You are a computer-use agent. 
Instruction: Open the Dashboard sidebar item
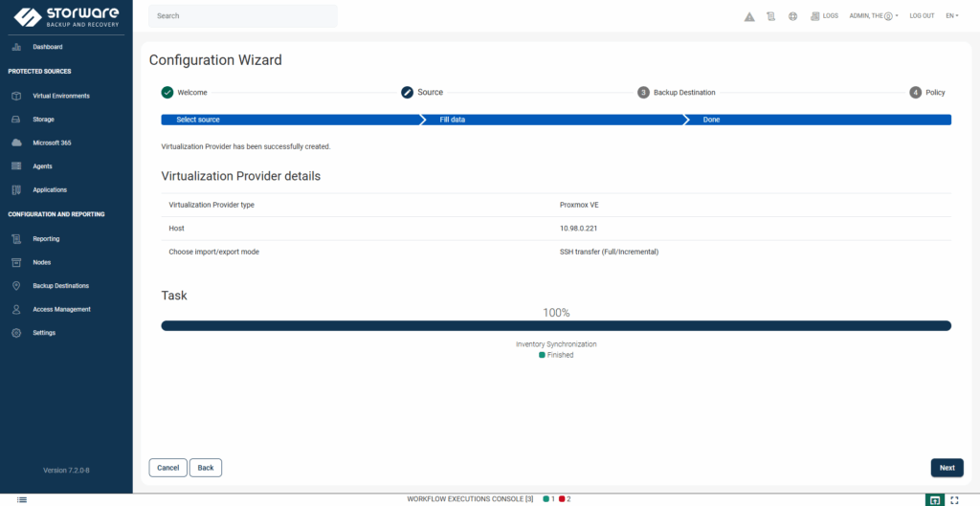47,47
